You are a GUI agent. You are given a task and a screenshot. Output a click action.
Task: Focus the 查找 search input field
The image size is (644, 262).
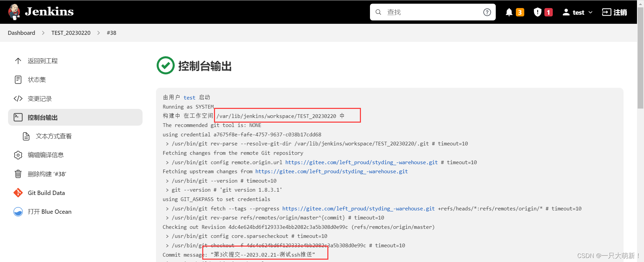coord(433,12)
